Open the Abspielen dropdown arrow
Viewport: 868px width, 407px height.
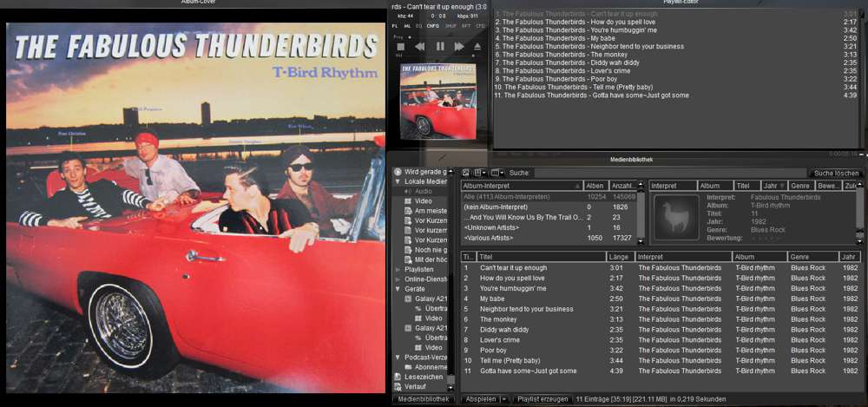[x=504, y=399]
